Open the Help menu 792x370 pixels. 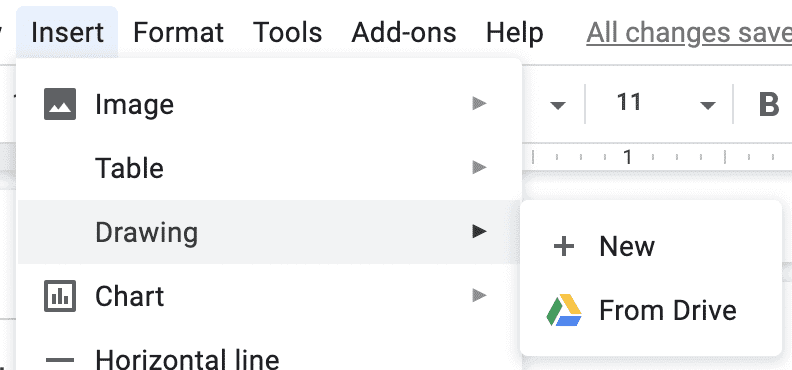coord(515,33)
